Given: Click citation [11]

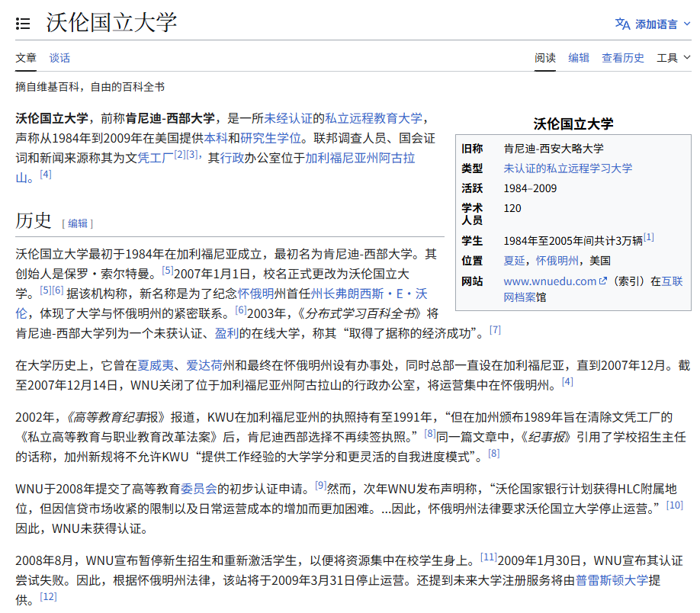Looking at the screenshot, I should [x=489, y=557].
